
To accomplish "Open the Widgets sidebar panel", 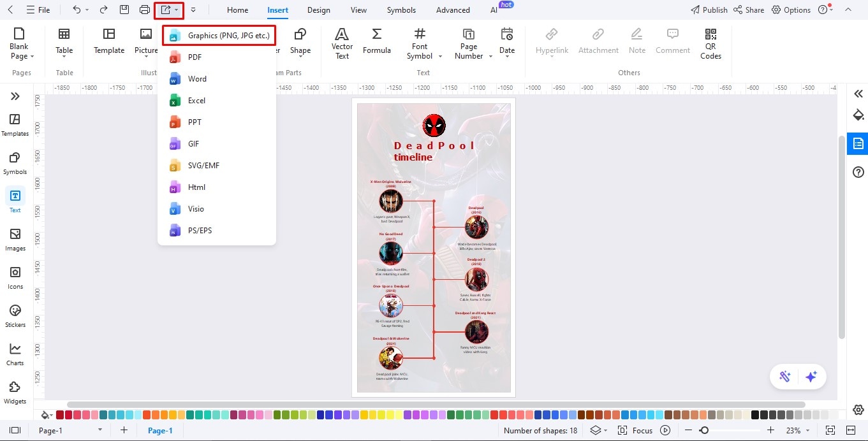I will click(x=15, y=393).
